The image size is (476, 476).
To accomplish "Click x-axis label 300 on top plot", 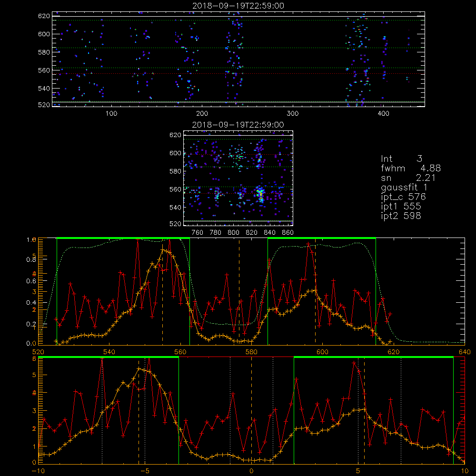I will tap(293, 114).
